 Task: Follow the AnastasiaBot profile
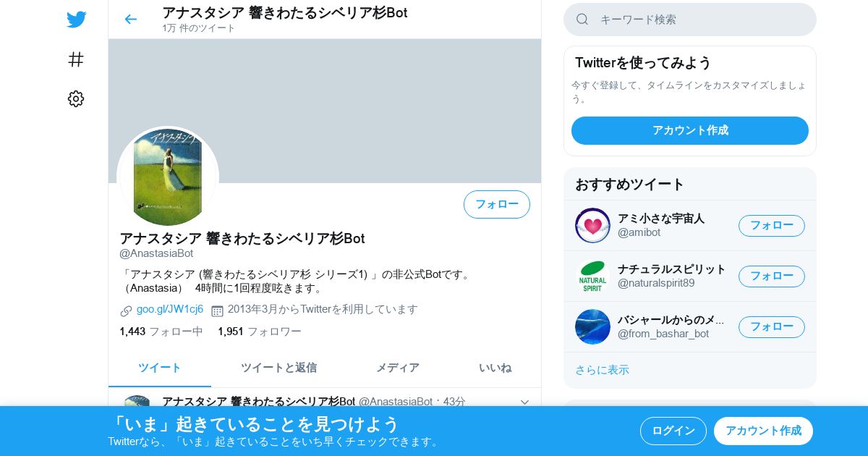(x=497, y=204)
